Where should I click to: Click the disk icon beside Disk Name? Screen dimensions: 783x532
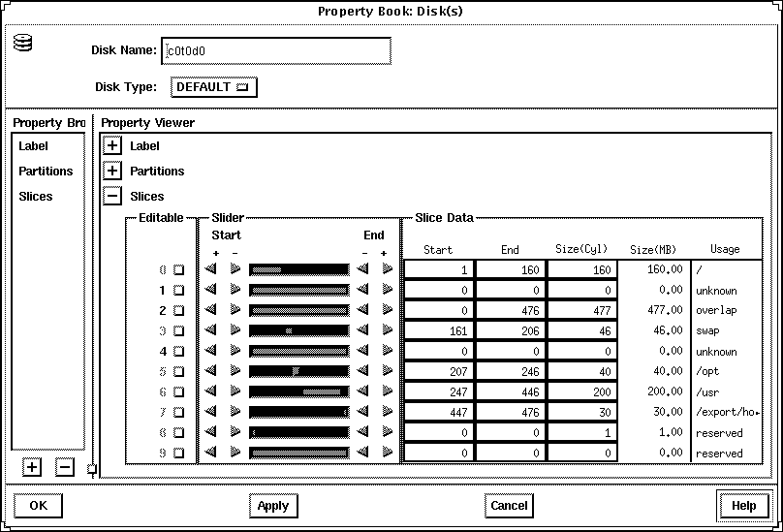pos(23,45)
